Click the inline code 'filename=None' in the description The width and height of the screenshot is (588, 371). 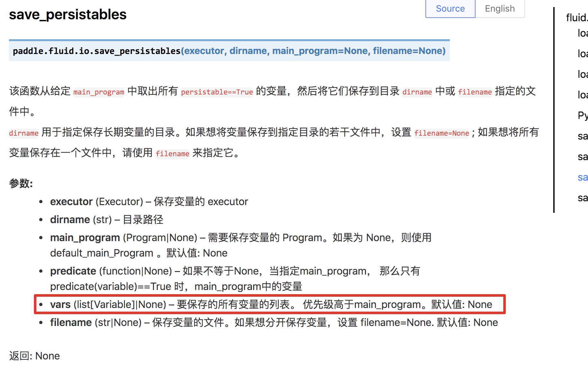click(x=442, y=133)
